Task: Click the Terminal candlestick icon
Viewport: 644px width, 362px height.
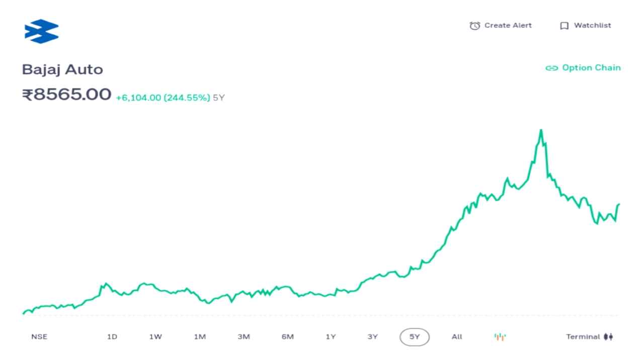Action: click(x=608, y=337)
